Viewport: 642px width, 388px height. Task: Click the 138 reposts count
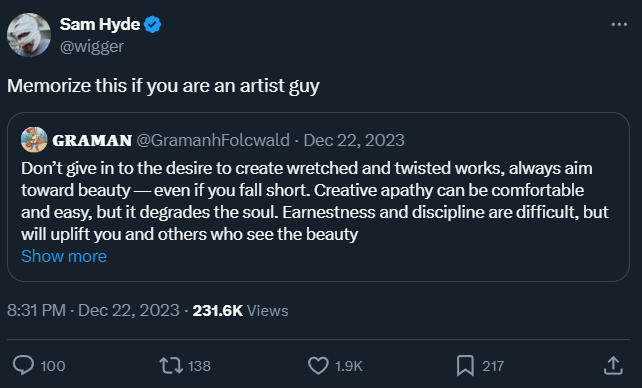[199, 366]
